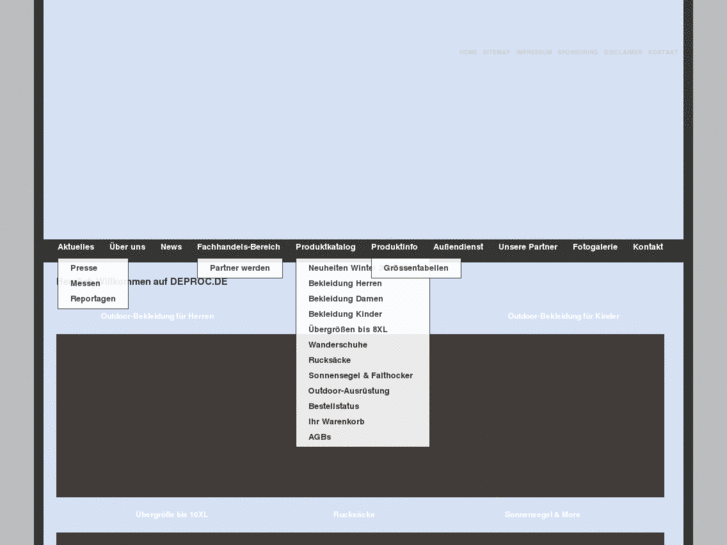Screen dimensions: 727x545
Task: Click the News menu item
Action: [x=171, y=247]
